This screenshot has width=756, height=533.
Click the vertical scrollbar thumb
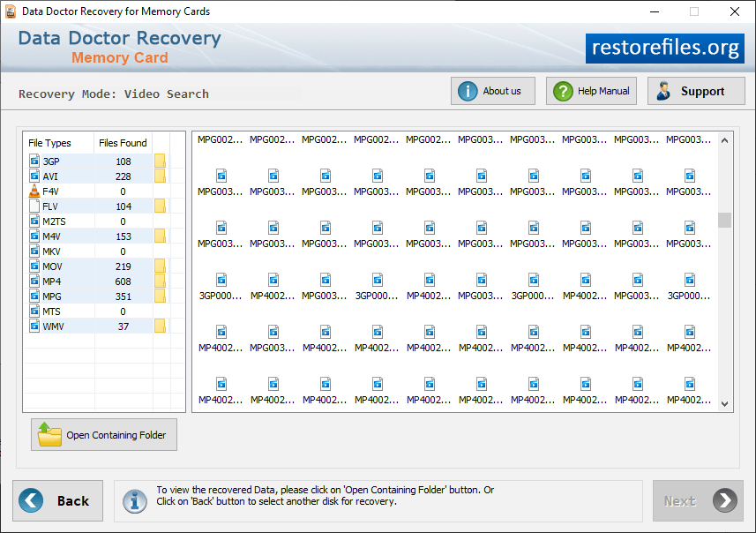coord(724,220)
